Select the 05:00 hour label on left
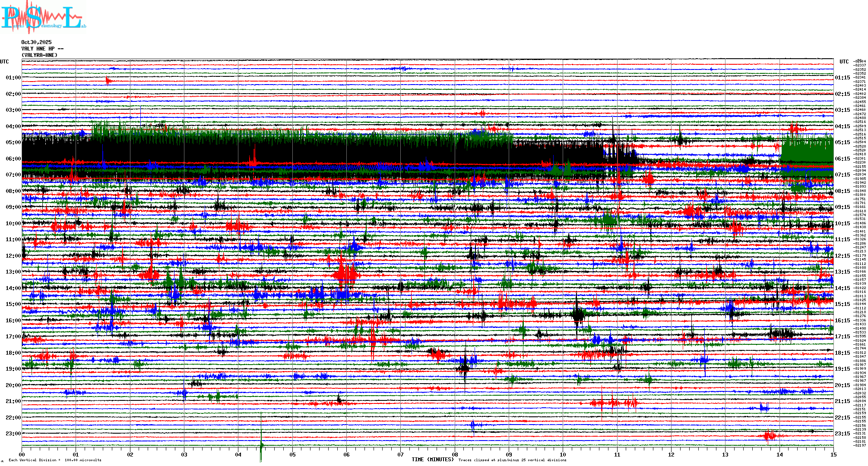 [13, 142]
